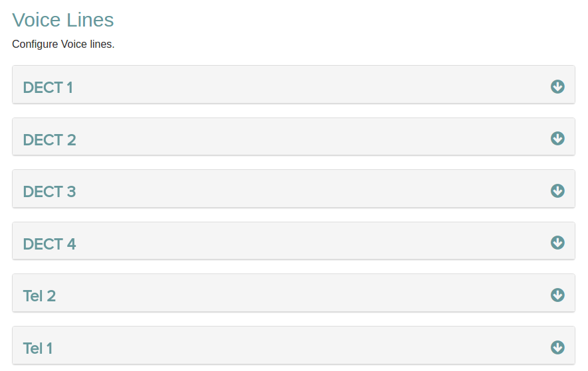Click the Tel 2 down-arrow icon
Viewport: 588px width, 371px height.
[x=557, y=295]
